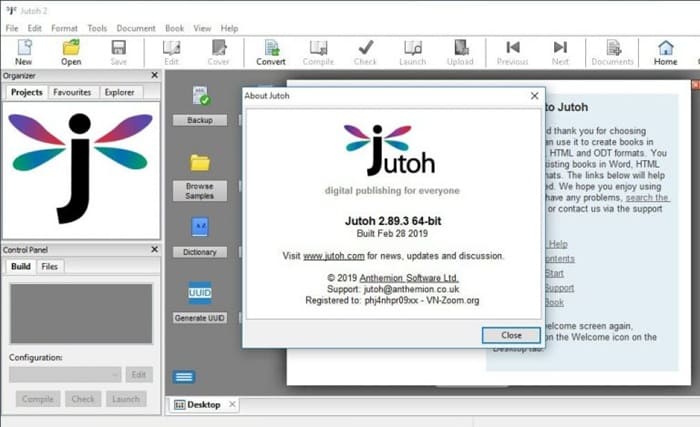Click the Generate UUID button
The width and height of the screenshot is (700, 427).
coord(200,318)
